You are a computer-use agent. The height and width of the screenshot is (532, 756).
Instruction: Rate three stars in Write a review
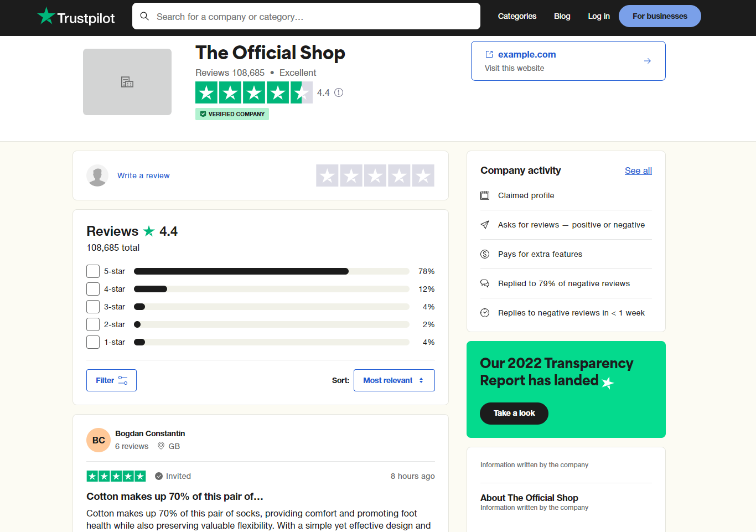(375, 175)
